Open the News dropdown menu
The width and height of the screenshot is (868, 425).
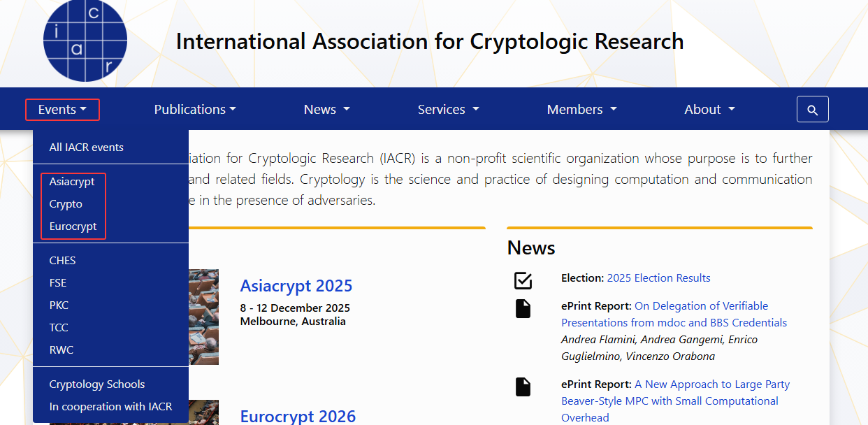(326, 110)
